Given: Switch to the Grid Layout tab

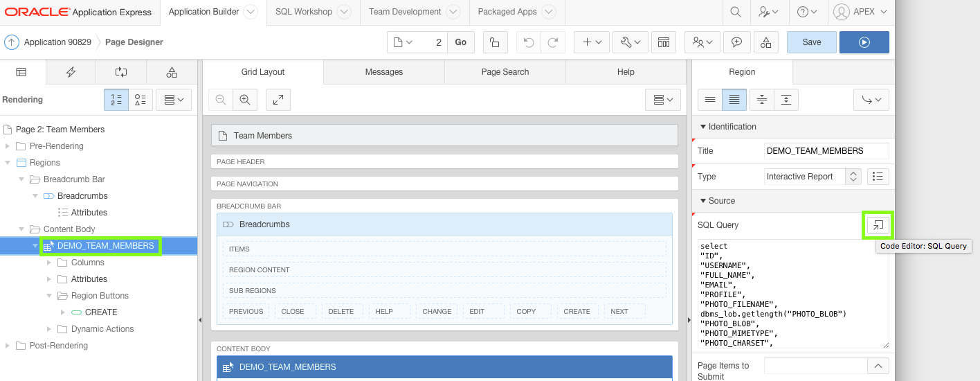Looking at the screenshot, I should coord(263,72).
